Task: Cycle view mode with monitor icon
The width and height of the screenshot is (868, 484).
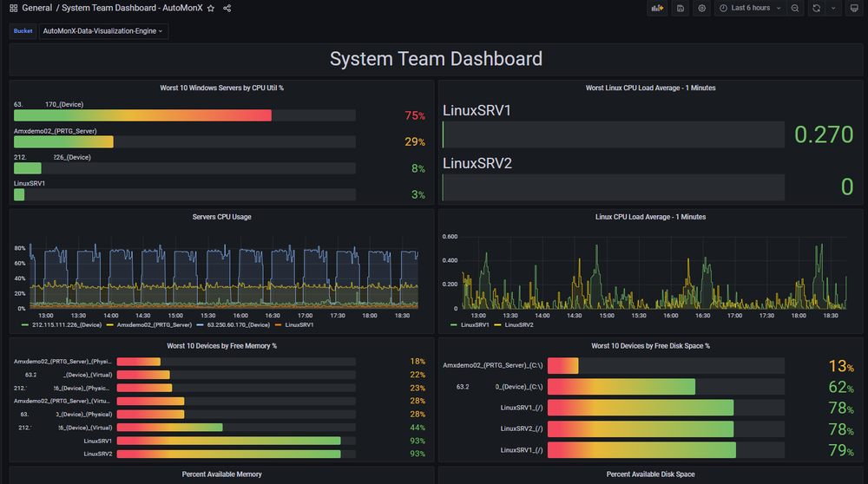Action: tap(854, 9)
